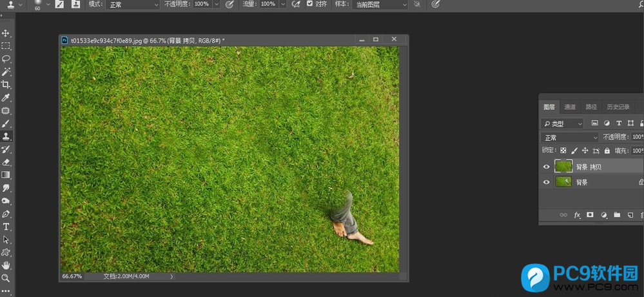Image resolution: width=644 pixels, height=297 pixels.
Task: Hide the 背景 拷贝 layer
Action: (546, 167)
